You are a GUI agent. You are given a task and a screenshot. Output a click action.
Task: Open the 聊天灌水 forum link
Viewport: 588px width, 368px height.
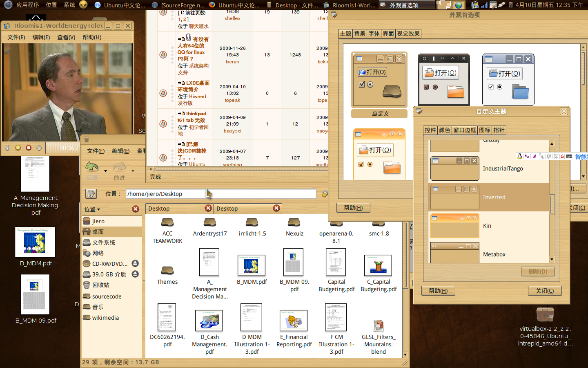199,26
